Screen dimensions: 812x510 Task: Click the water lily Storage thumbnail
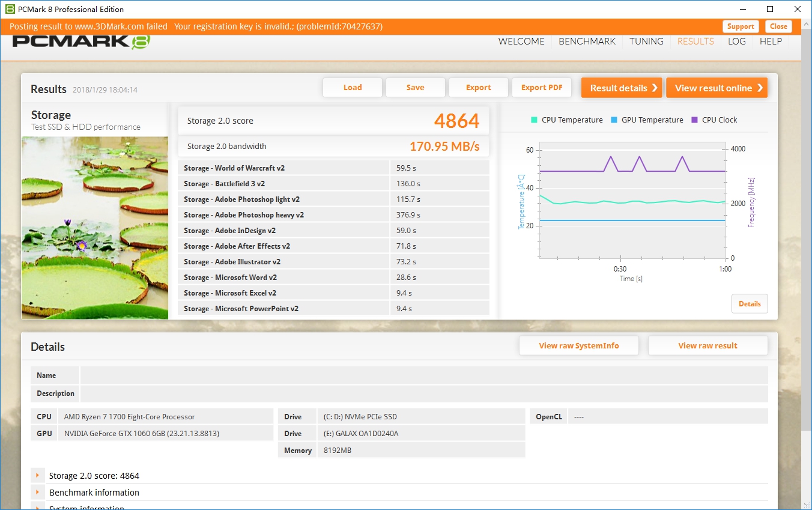click(95, 228)
